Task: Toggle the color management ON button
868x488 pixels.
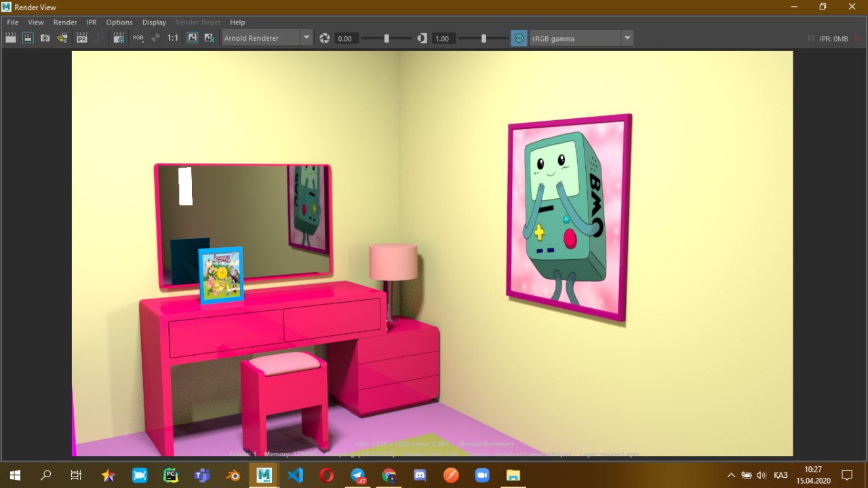Action: [519, 38]
